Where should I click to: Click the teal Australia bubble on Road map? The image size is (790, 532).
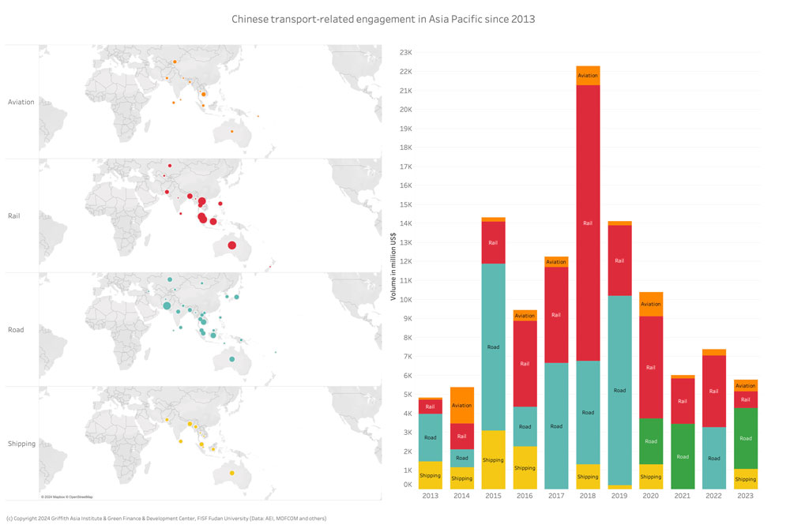[x=231, y=359]
